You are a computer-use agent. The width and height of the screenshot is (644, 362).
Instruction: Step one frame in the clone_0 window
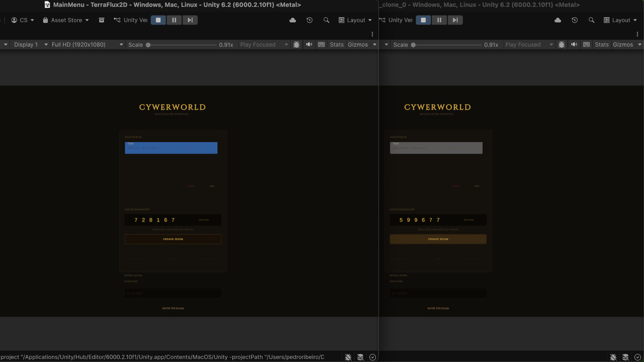point(455,20)
